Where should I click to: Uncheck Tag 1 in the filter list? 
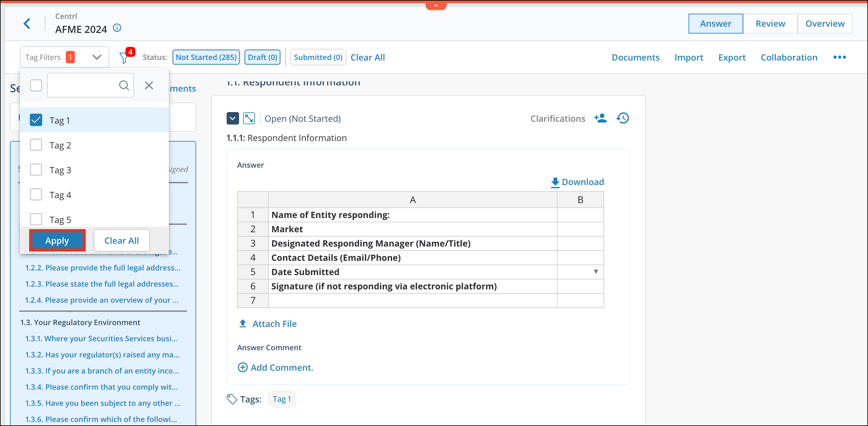36,120
